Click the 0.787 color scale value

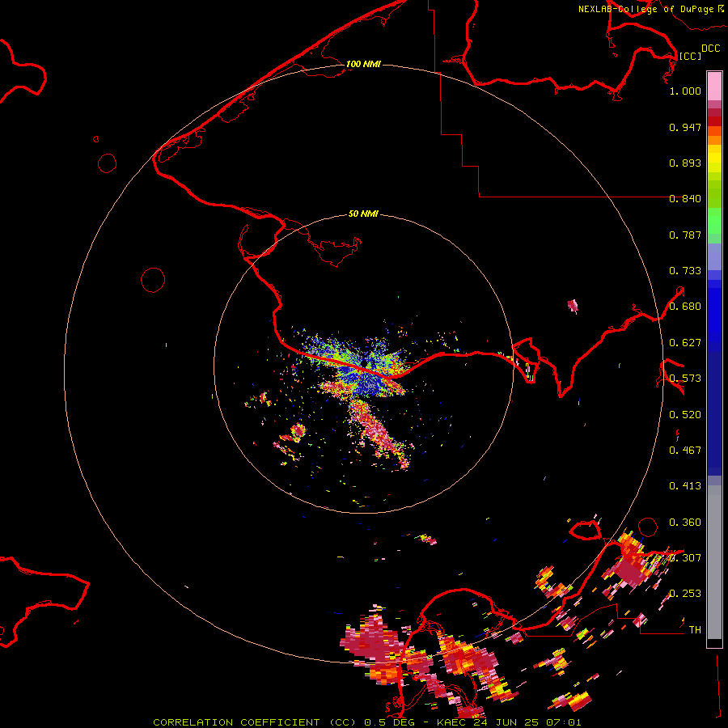click(x=685, y=235)
